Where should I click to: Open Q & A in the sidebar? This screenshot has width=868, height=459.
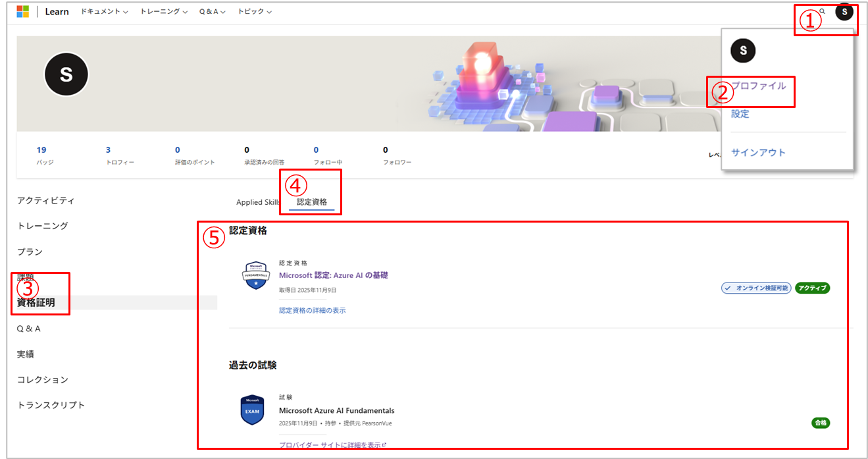(29, 329)
